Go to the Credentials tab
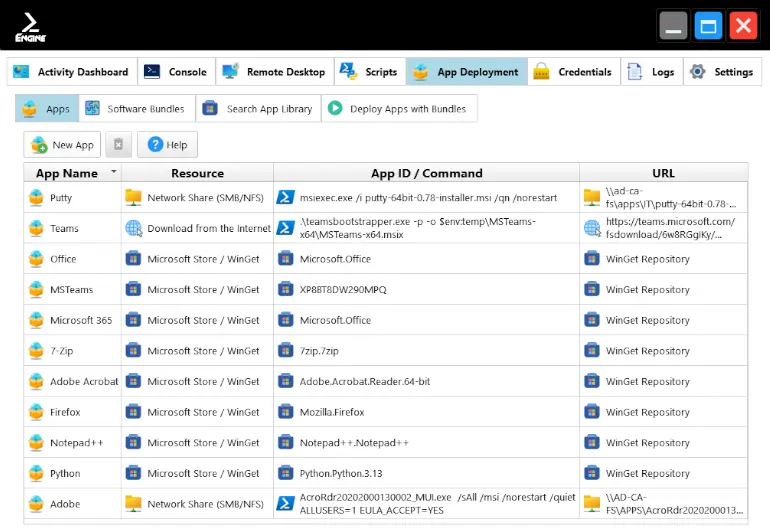Viewport: 770px width, 532px height. point(573,72)
